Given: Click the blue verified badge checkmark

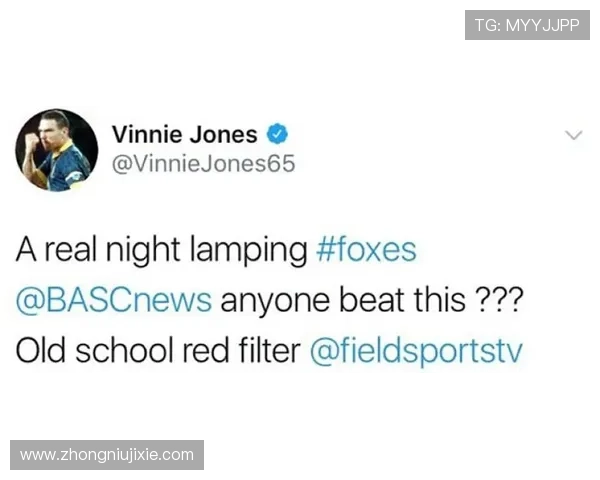Looking at the screenshot, I should (x=277, y=134).
